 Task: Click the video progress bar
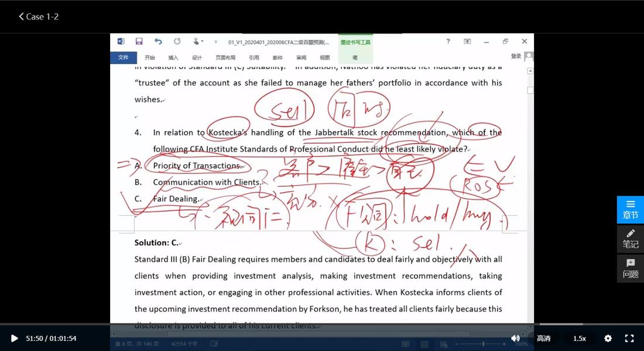pyautogui.click(x=322, y=324)
